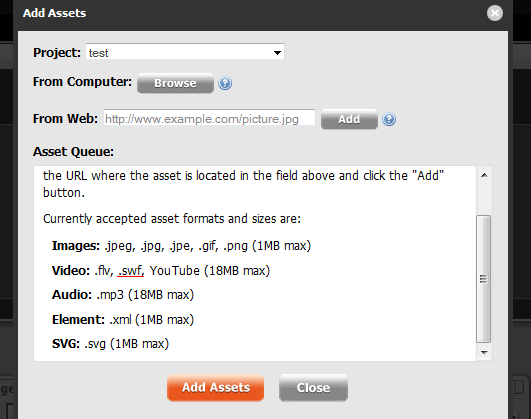Click the Add button next to URL field

349,119
